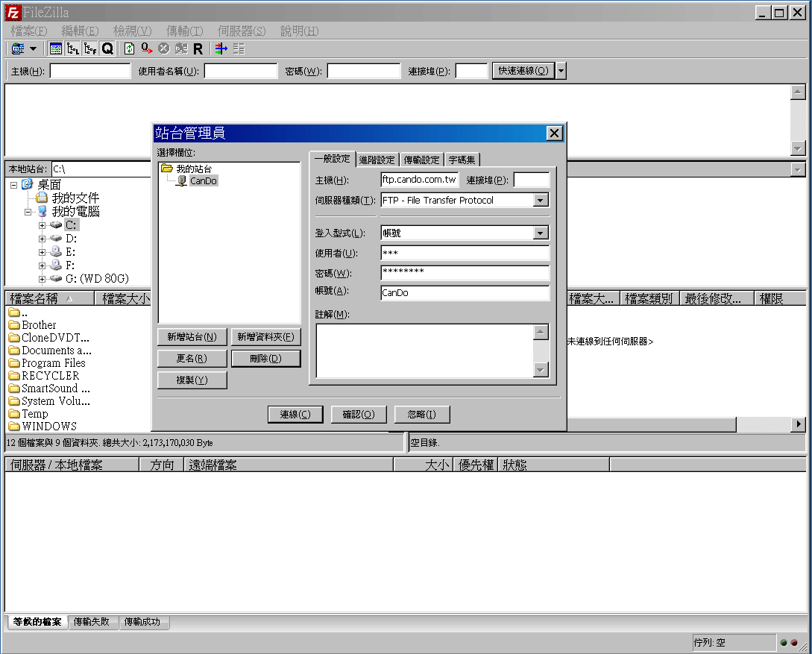Select the E: optical drive icon

tap(56, 251)
